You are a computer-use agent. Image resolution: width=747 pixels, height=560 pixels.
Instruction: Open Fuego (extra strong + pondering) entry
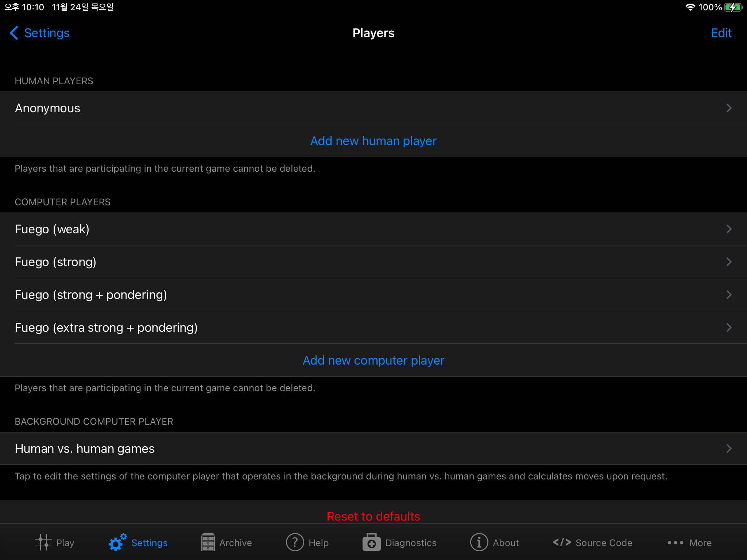[x=106, y=327]
